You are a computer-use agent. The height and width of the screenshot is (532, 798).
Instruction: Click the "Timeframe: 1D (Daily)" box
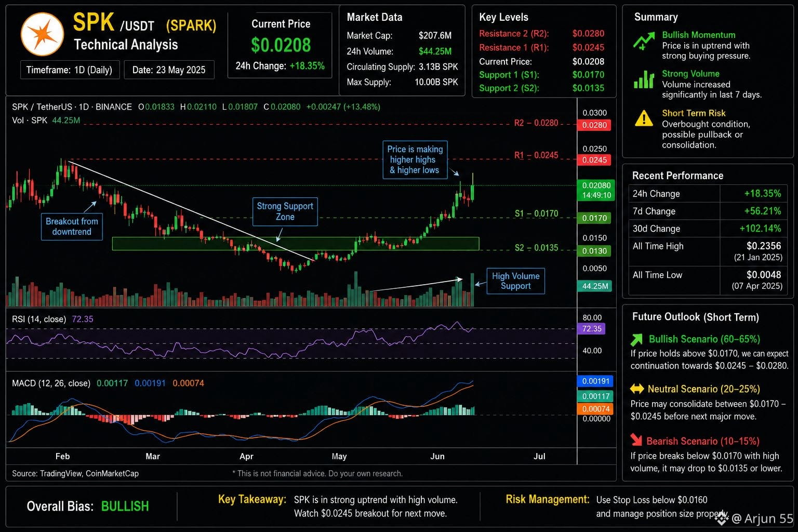pos(70,70)
